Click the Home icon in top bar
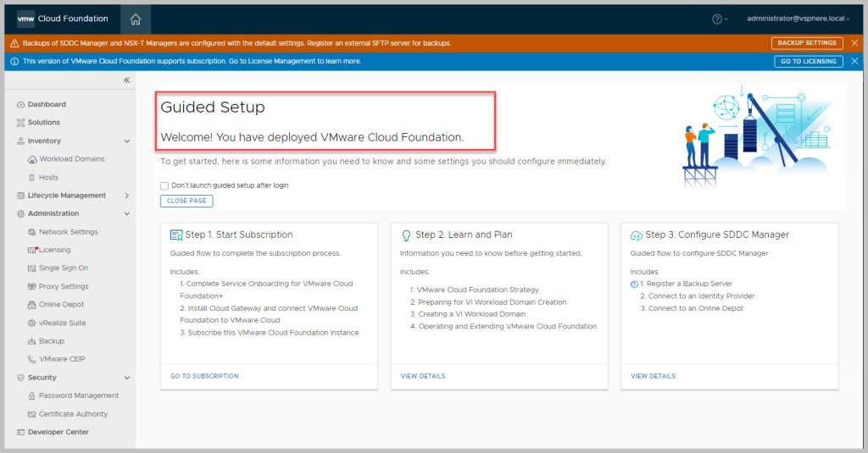 tap(136, 19)
